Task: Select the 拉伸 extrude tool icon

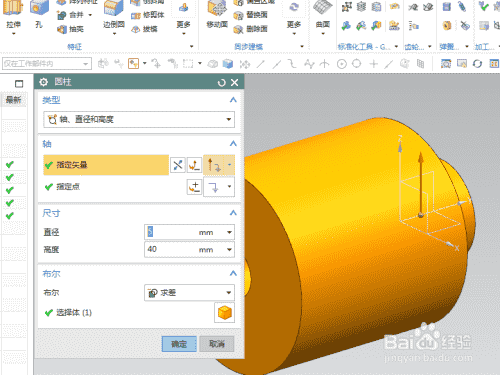Action: pyautogui.click(x=13, y=8)
